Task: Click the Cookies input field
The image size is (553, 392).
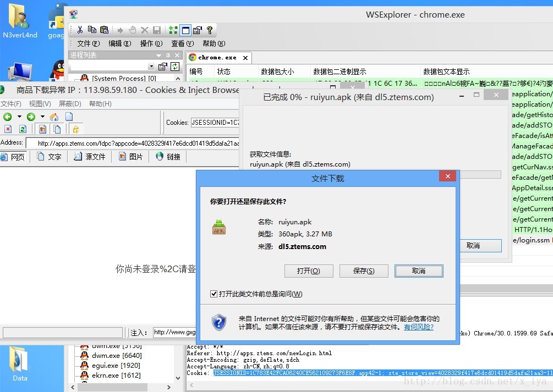Action: point(215,122)
